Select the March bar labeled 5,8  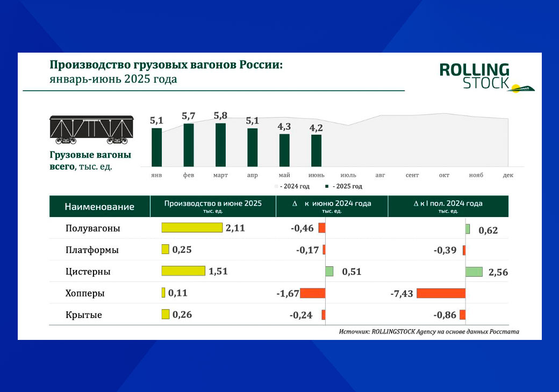pos(220,145)
